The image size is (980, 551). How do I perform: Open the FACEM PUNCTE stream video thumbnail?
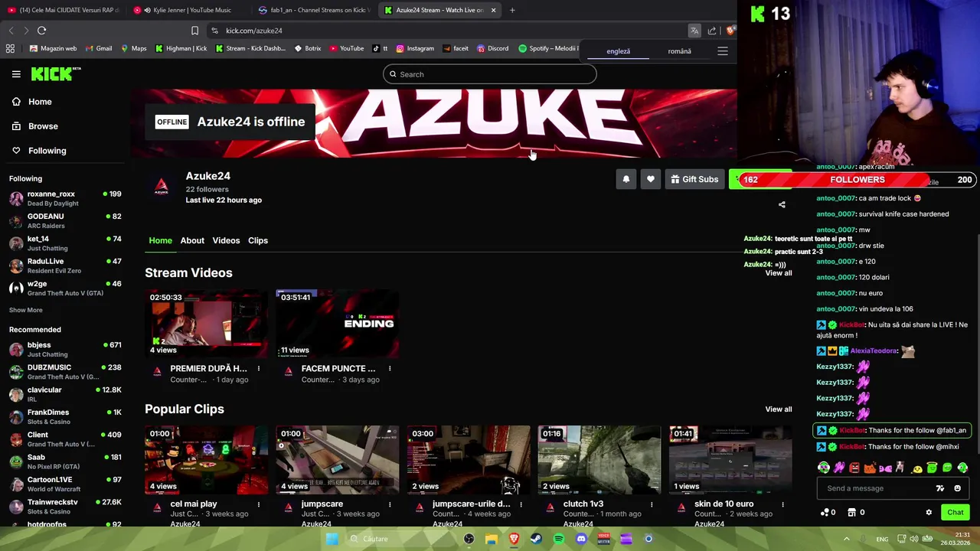(x=338, y=324)
